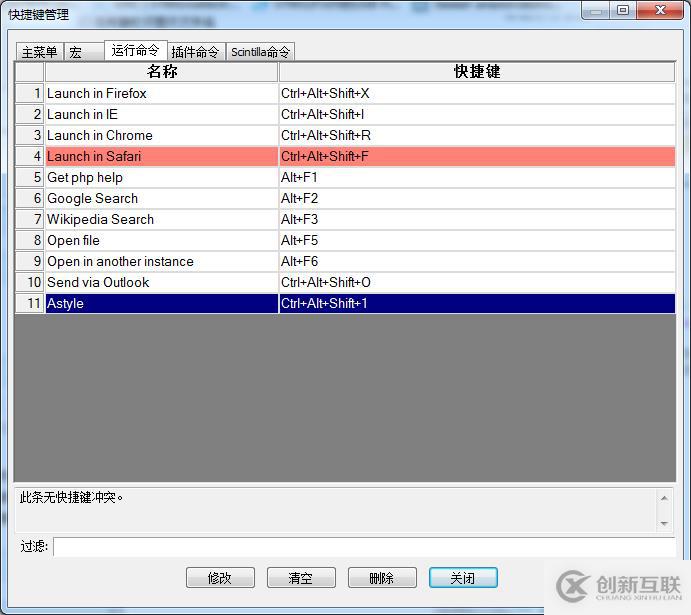Click the 快捷键 column header
The image size is (691, 615).
477,72
